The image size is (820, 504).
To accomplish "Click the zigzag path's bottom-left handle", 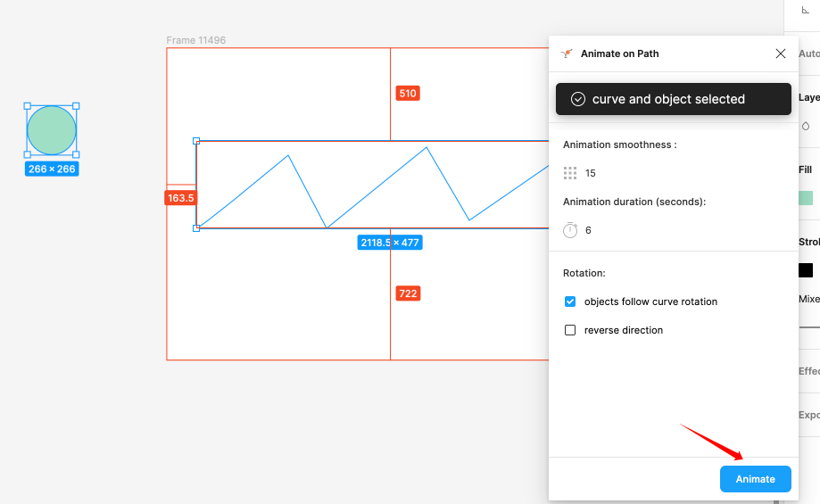I will click(x=196, y=228).
